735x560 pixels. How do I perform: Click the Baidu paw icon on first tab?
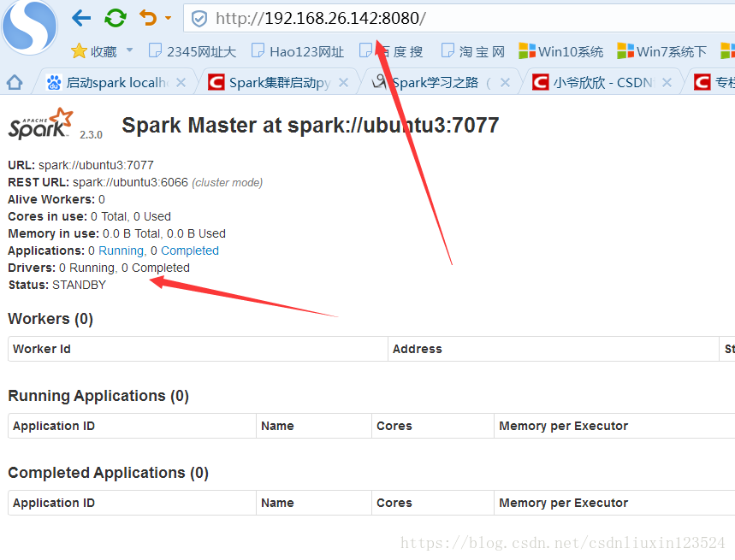pos(54,83)
